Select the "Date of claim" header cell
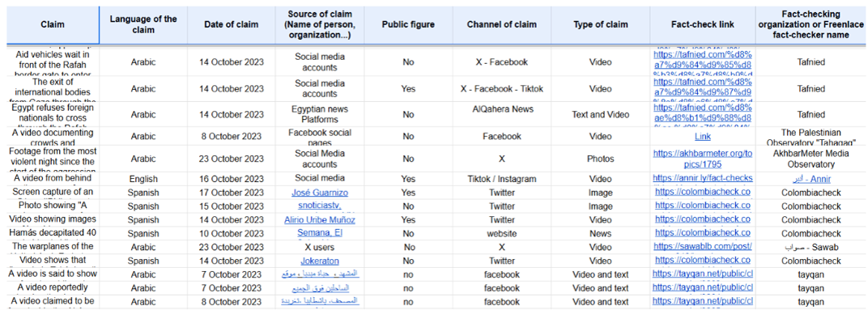This screenshot has width=868, height=310. coord(232,25)
